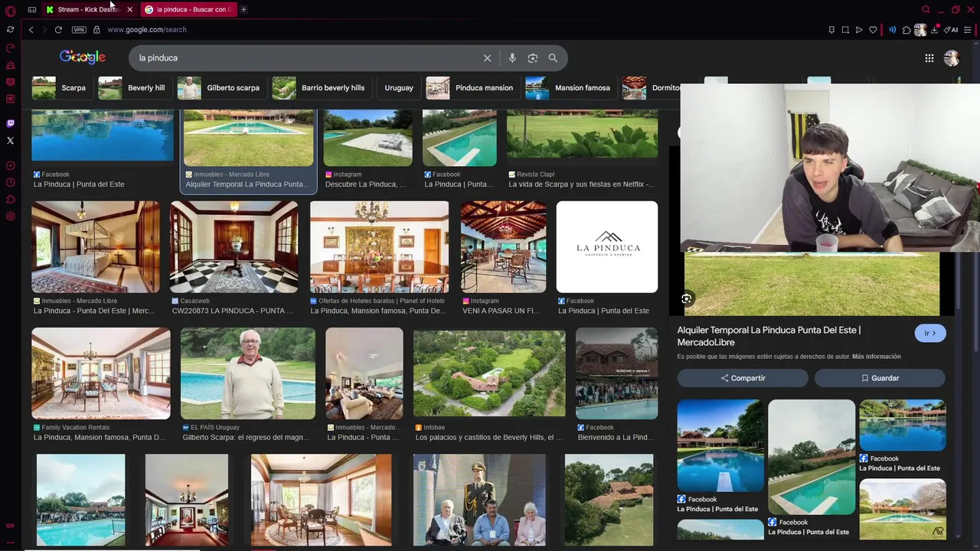Image resolution: width=980 pixels, height=551 pixels.
Task: Start voice search with microphone icon
Action: [512, 58]
